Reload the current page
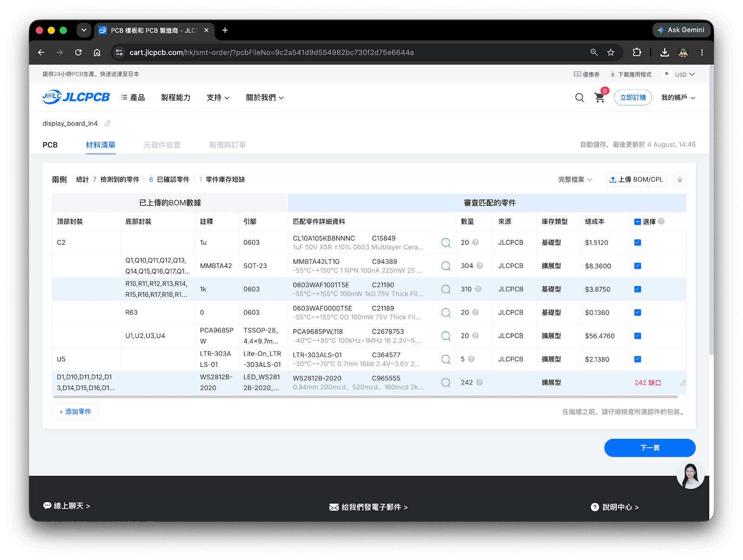 78,52
